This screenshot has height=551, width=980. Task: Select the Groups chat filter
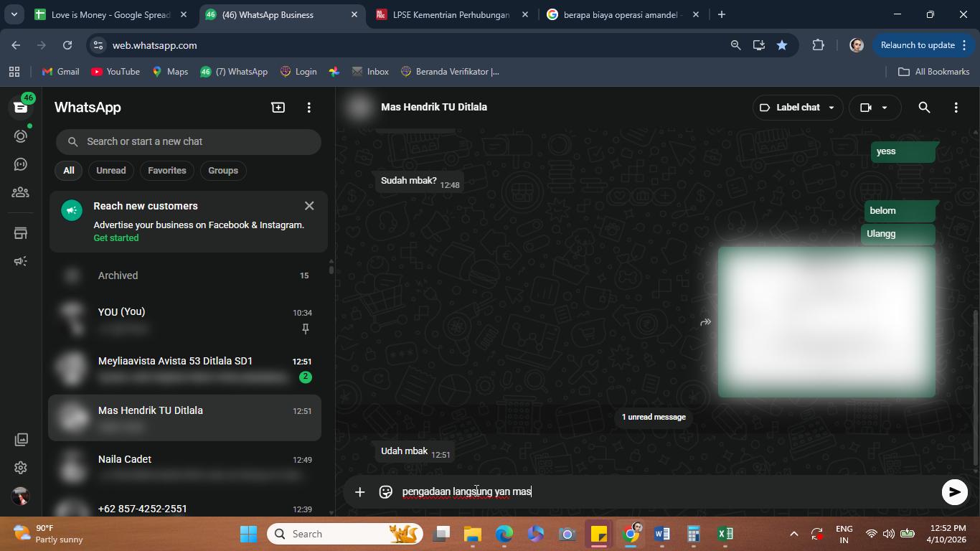(x=223, y=171)
